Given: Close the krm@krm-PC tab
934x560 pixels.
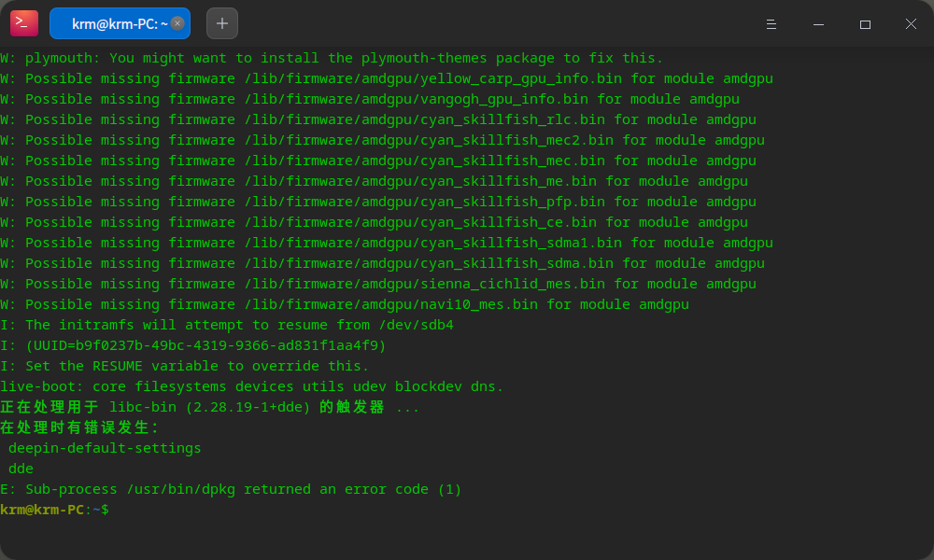Looking at the screenshot, I should [177, 23].
